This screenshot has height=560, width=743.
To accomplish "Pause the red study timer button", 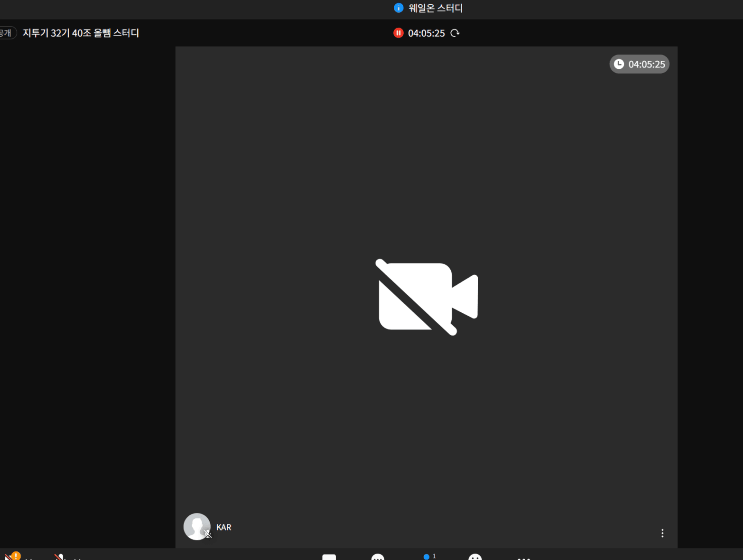I will point(398,33).
